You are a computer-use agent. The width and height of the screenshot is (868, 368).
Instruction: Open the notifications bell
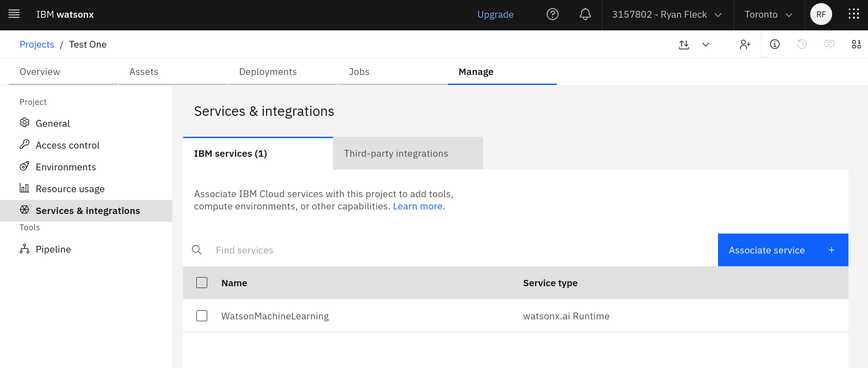[x=585, y=15]
